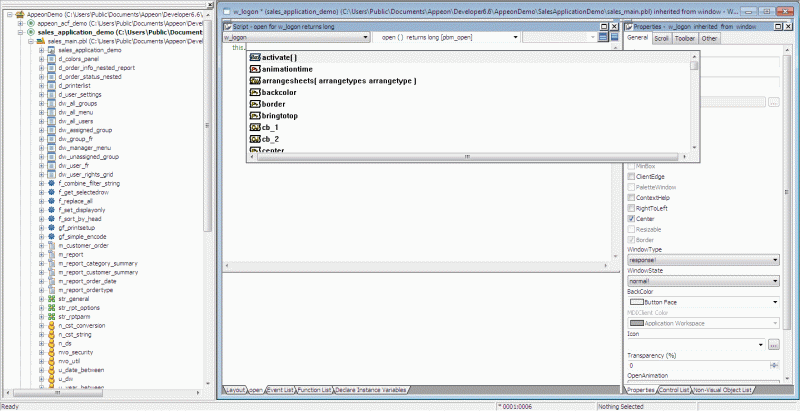Click the Icon browse ellipsis button
The width and height of the screenshot is (800, 411).
[x=774, y=345]
